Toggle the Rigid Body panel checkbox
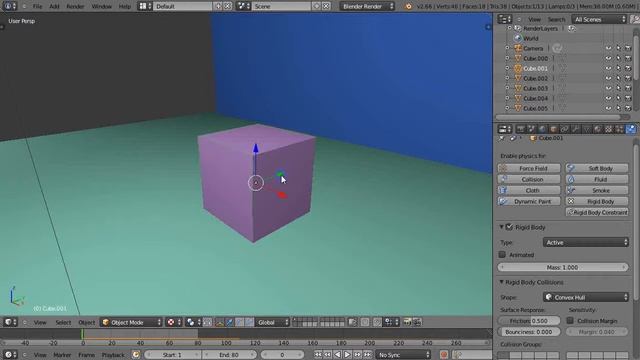Image resolution: width=640 pixels, height=360 pixels. 509,227
